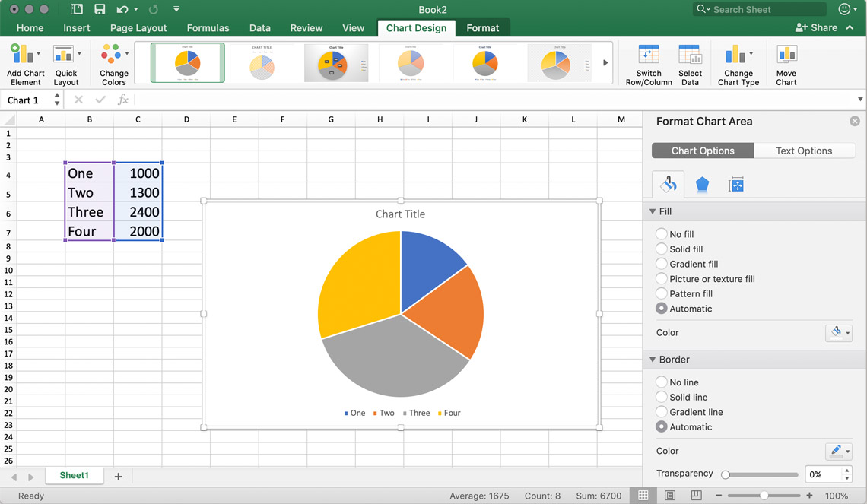Open the Name Box dropdown arrow
This screenshot has height=504, width=867.
[x=57, y=100]
